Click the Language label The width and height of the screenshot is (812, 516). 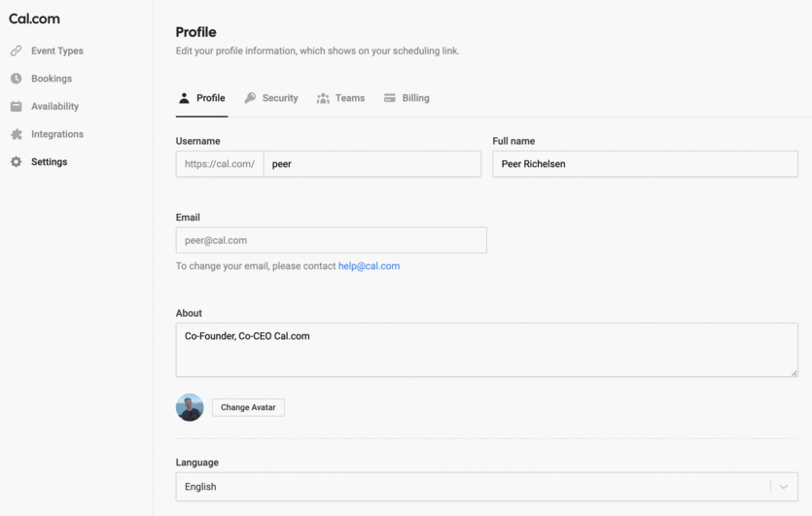(196, 463)
